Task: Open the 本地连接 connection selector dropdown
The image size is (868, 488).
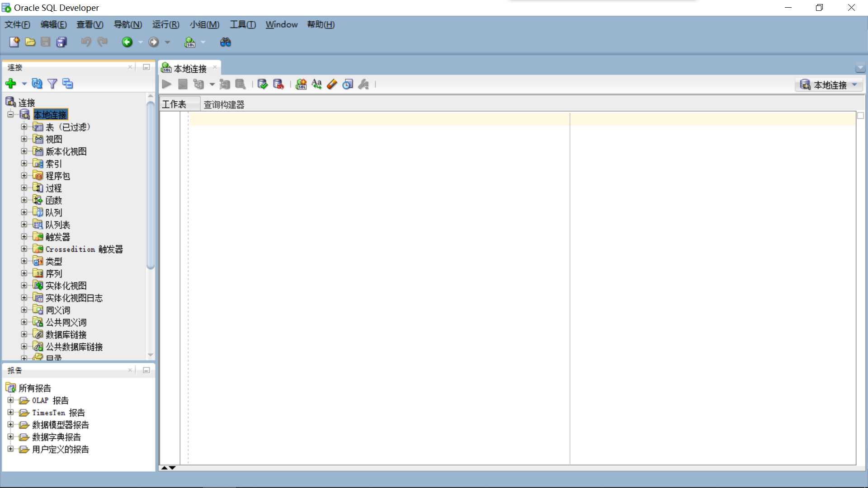Action: click(829, 84)
